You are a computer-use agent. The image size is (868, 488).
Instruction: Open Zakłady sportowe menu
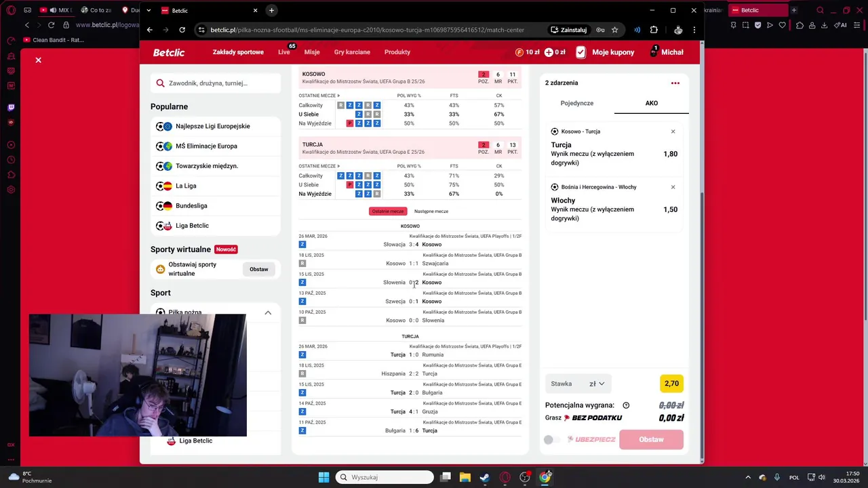pos(238,52)
